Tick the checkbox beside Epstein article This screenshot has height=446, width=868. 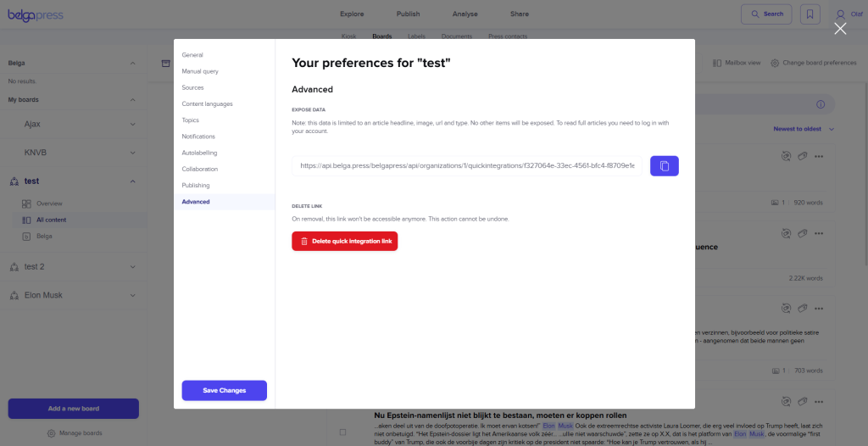[342, 432]
